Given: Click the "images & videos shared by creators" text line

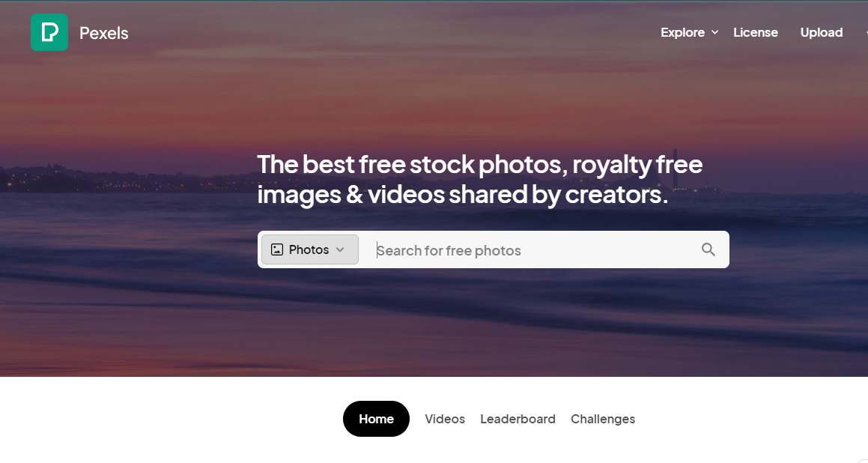Looking at the screenshot, I should tap(462, 195).
